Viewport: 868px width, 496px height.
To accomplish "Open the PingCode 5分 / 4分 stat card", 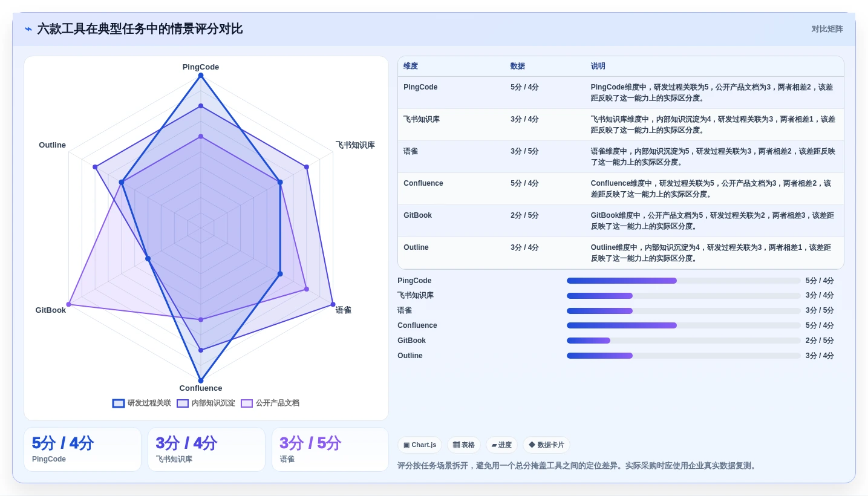I will [x=82, y=449].
